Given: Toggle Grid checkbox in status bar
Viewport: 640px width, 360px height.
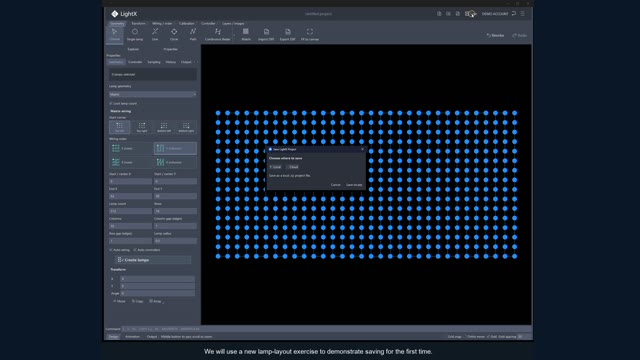Looking at the screenshot, I should coord(489,337).
